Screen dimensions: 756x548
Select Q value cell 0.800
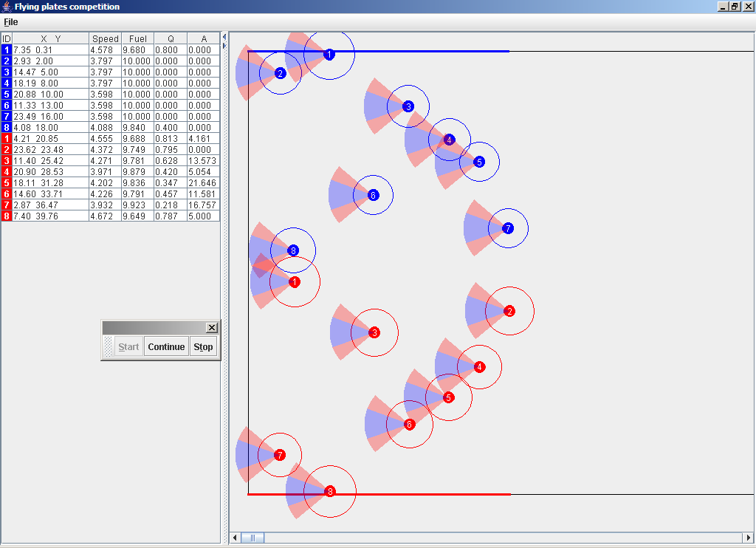tap(171, 49)
